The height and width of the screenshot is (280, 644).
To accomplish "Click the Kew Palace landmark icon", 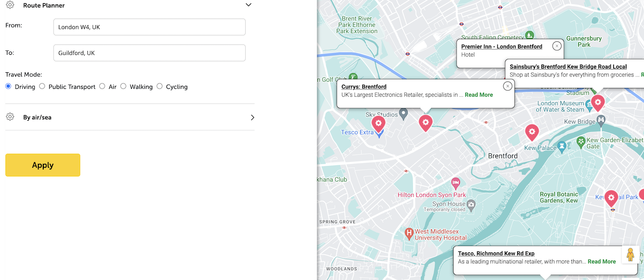I will coord(562,146).
